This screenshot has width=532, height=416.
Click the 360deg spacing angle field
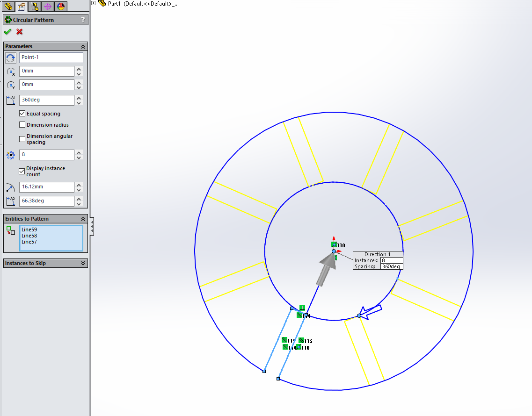(46, 100)
